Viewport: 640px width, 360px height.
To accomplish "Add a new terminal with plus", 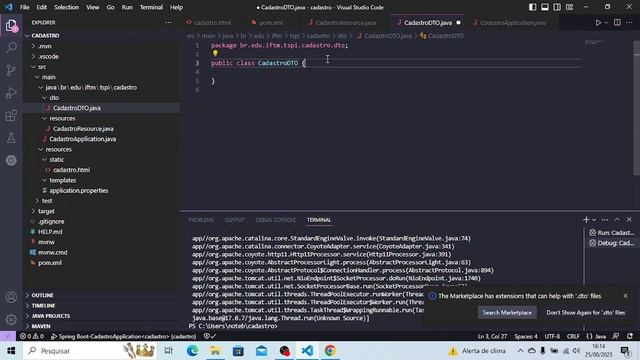I will coord(586,220).
